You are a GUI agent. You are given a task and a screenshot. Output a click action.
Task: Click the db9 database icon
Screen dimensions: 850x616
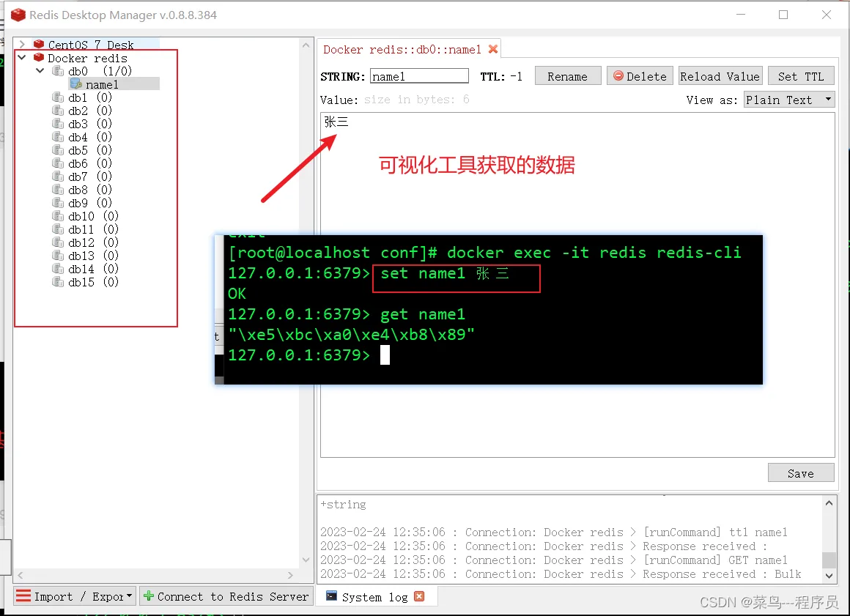tap(58, 203)
